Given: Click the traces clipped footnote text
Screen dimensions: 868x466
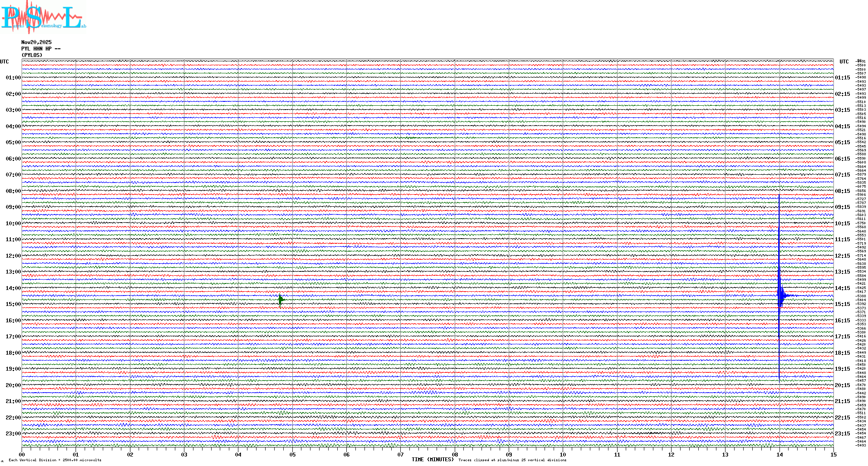Looking at the screenshot, I should (512, 460).
